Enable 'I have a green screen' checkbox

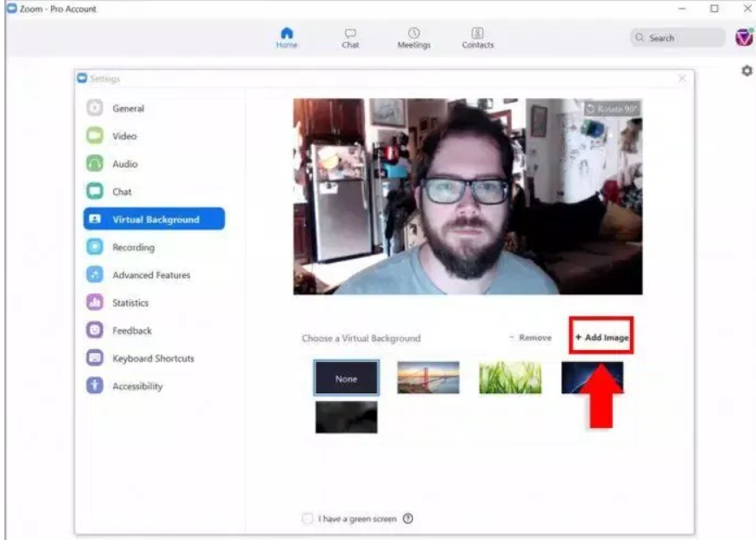pyautogui.click(x=307, y=519)
